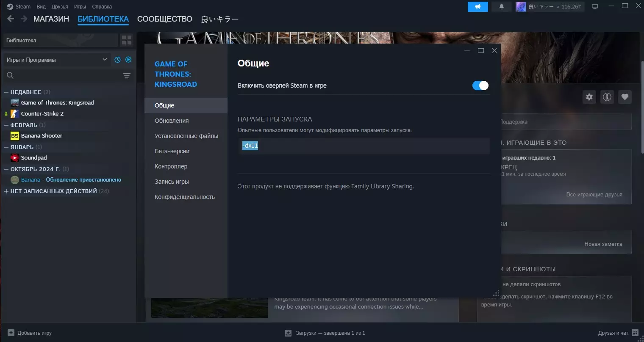Open the Запись игры properties section
The width and height of the screenshot is (644, 342).
click(186, 182)
